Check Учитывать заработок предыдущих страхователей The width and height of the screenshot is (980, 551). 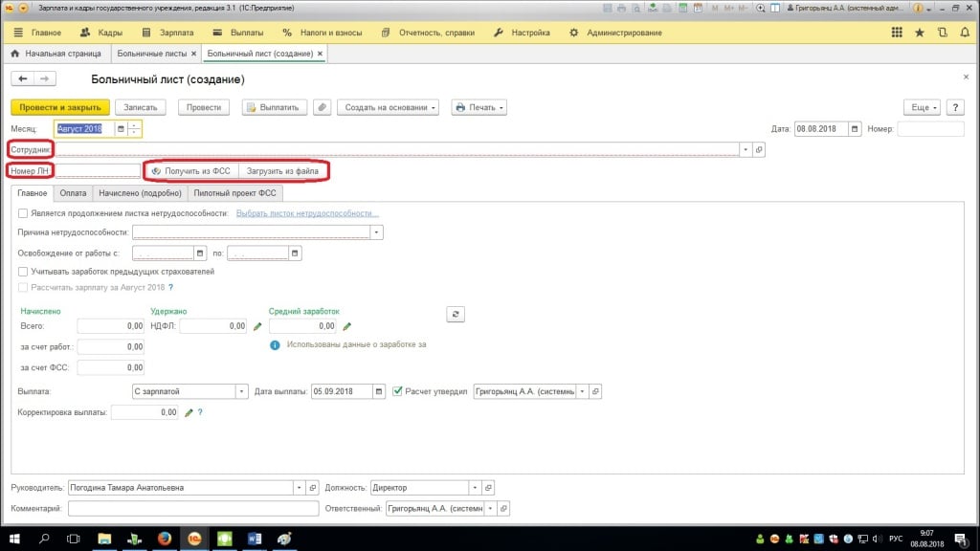[x=23, y=272]
